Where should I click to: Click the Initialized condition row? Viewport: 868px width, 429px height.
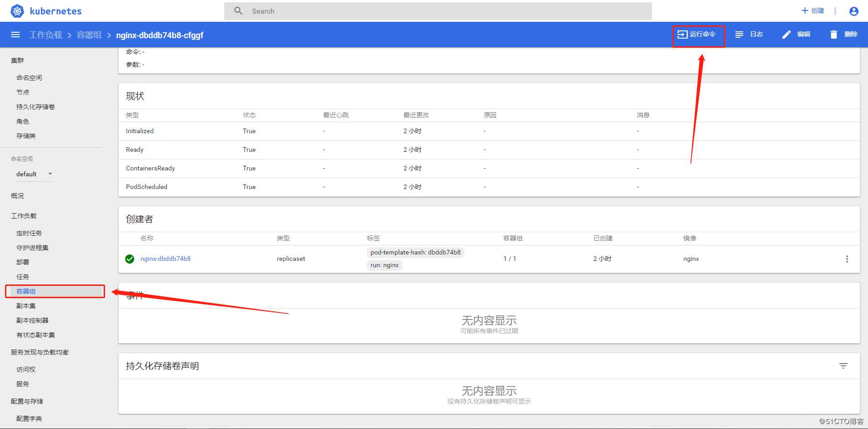click(489, 131)
